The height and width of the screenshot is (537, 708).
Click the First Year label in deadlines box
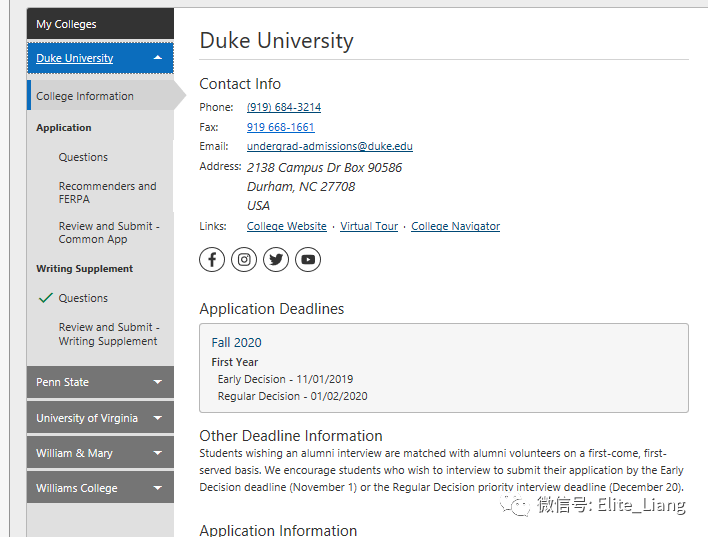click(x=234, y=362)
